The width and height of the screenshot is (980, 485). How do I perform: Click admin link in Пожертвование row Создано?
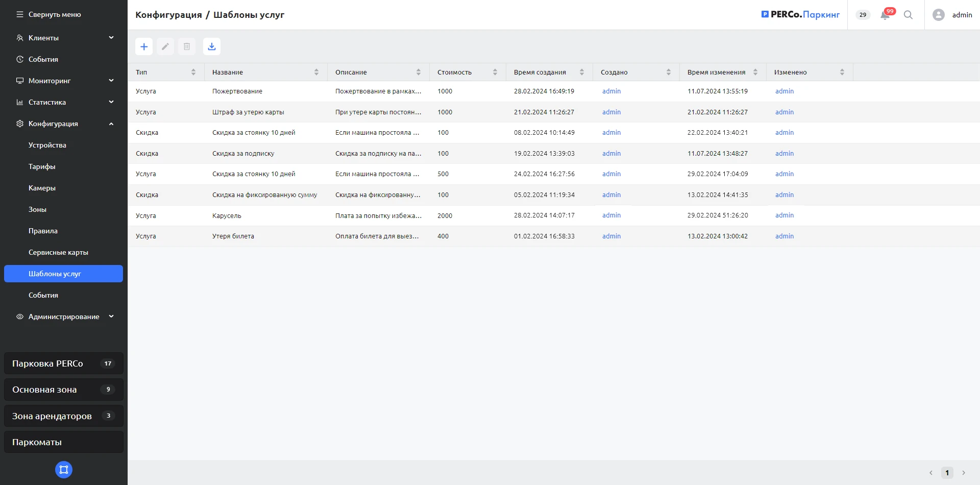point(611,91)
